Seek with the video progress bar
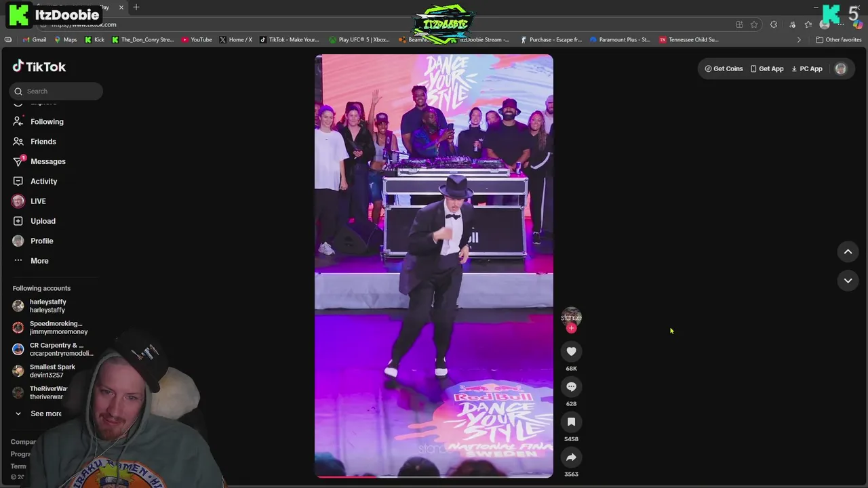Viewport: 868px width, 488px height. pyautogui.click(x=434, y=476)
